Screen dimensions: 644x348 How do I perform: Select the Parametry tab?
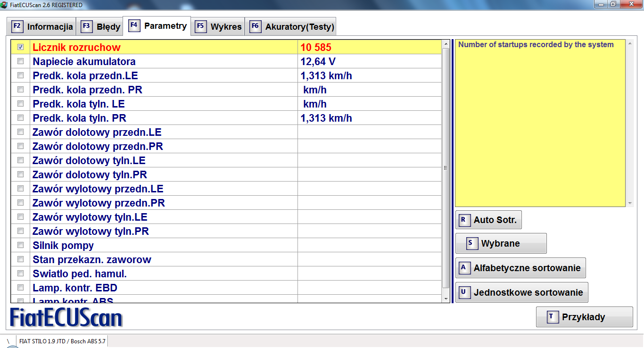coord(157,25)
